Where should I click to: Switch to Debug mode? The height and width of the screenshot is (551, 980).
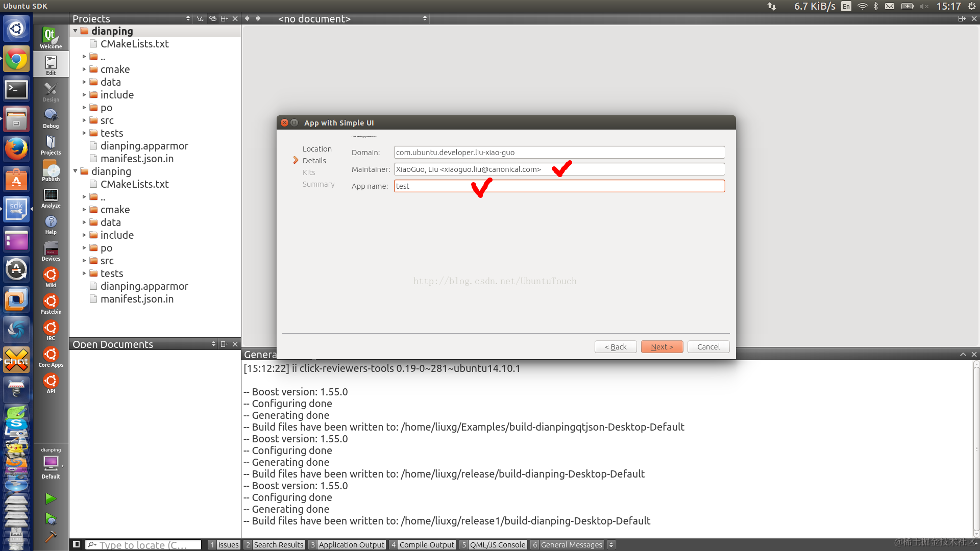(51, 118)
